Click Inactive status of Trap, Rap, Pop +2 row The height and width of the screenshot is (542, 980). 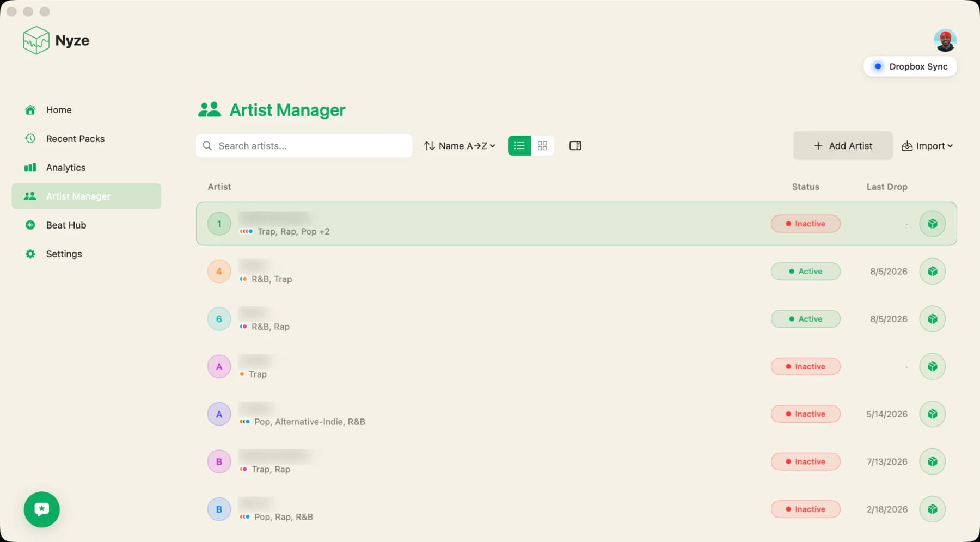806,224
